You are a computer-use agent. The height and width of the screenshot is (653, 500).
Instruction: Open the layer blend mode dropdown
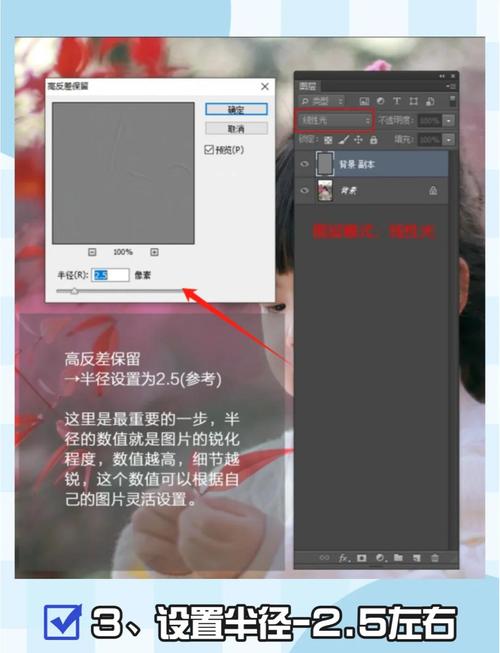pos(335,121)
